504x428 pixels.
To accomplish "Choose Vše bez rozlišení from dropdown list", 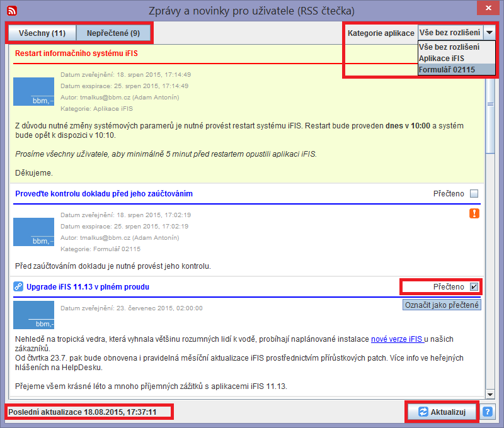I will click(456, 47).
